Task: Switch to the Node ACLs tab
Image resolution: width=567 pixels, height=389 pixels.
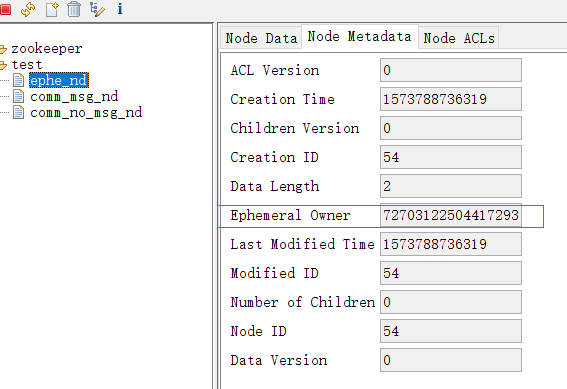Action: [459, 38]
